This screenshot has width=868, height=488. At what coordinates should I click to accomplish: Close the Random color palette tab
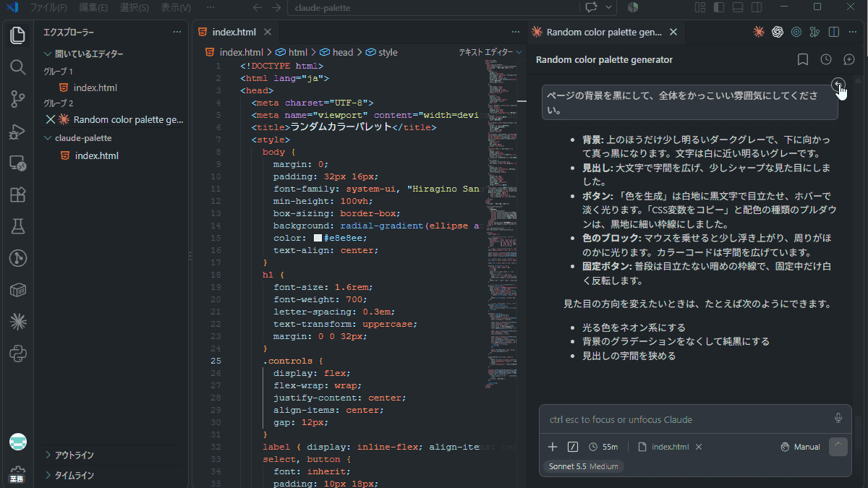tap(673, 32)
